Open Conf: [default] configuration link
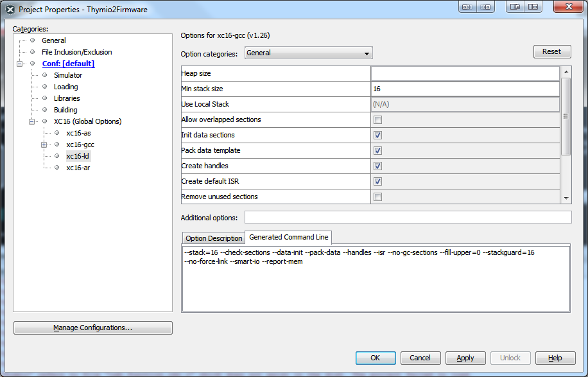 68,64
